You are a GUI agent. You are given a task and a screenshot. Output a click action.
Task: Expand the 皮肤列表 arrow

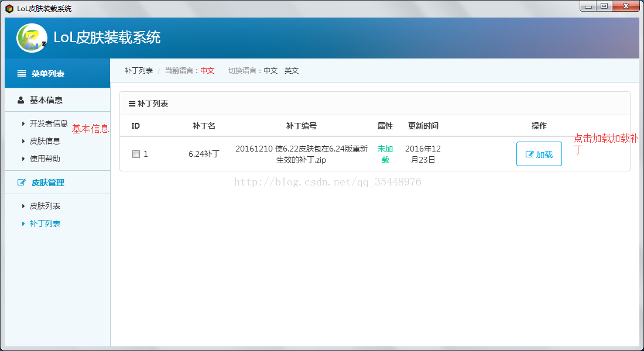(23, 206)
